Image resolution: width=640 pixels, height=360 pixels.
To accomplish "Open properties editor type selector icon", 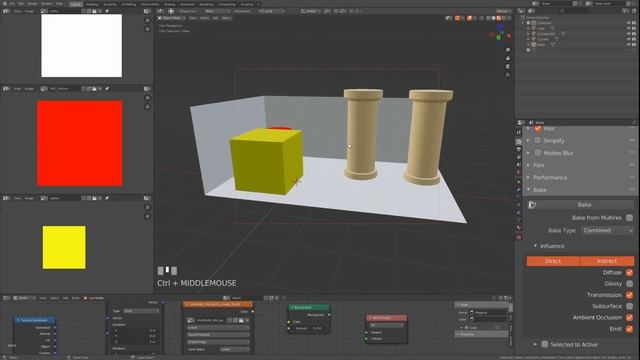I will tap(522, 122).
